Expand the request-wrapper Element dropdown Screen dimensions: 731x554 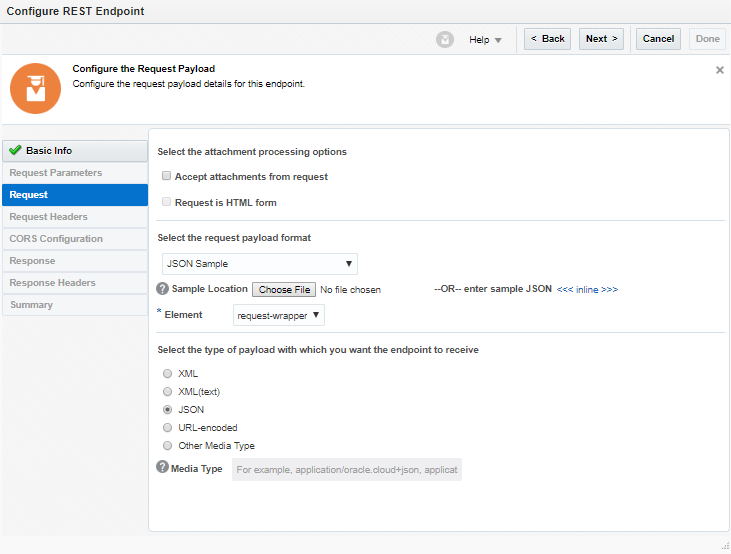[279, 315]
